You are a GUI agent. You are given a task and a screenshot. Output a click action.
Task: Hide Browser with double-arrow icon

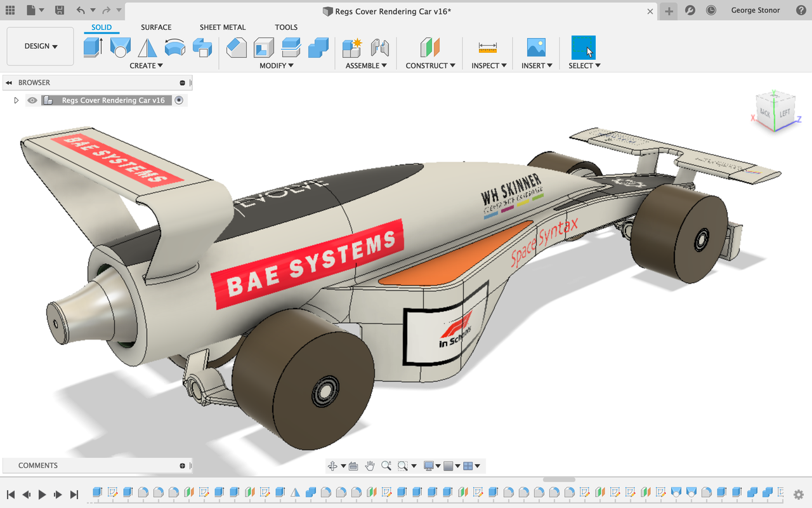pos(9,83)
